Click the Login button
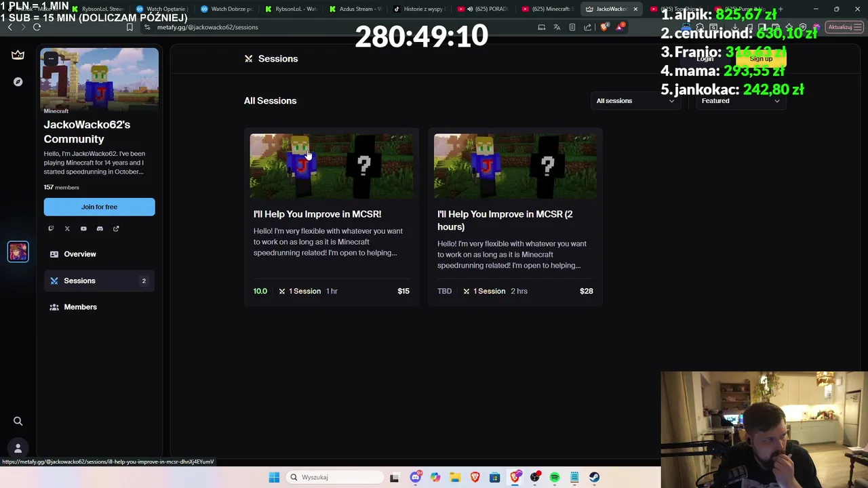868x488 pixels. click(705, 59)
